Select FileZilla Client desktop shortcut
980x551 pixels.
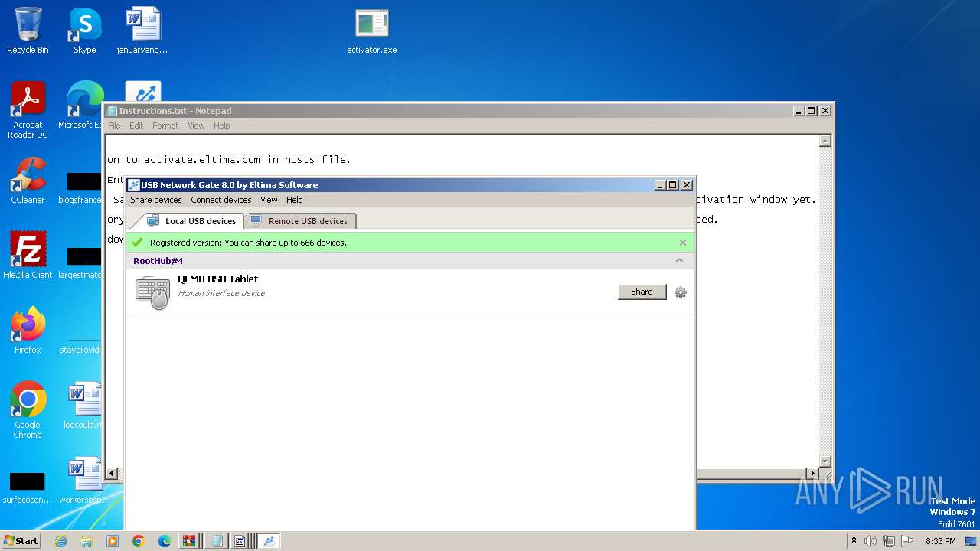point(28,256)
